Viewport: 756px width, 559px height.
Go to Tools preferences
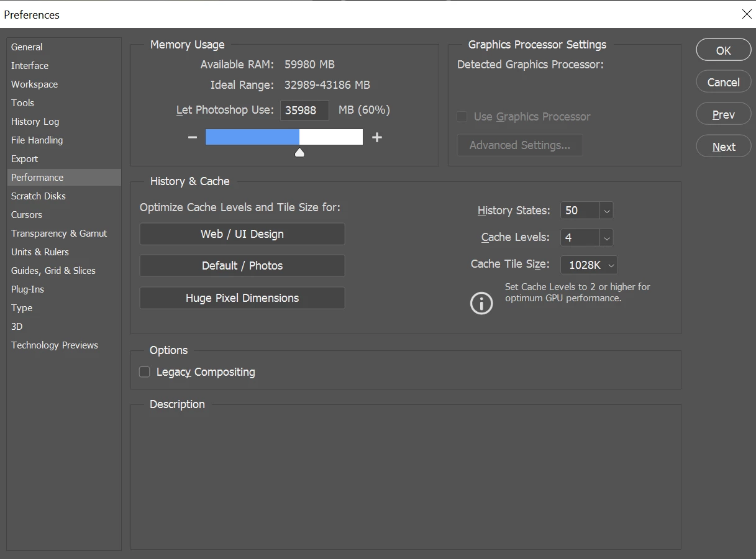click(x=64, y=103)
